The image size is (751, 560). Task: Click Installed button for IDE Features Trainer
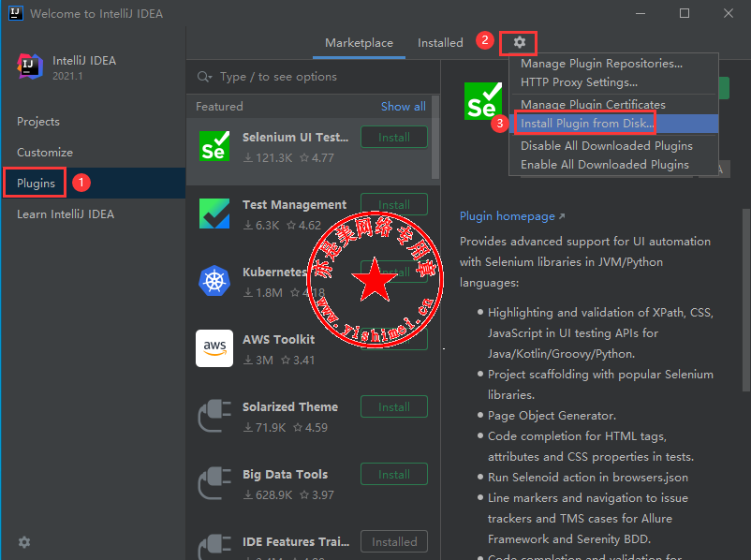[393, 542]
